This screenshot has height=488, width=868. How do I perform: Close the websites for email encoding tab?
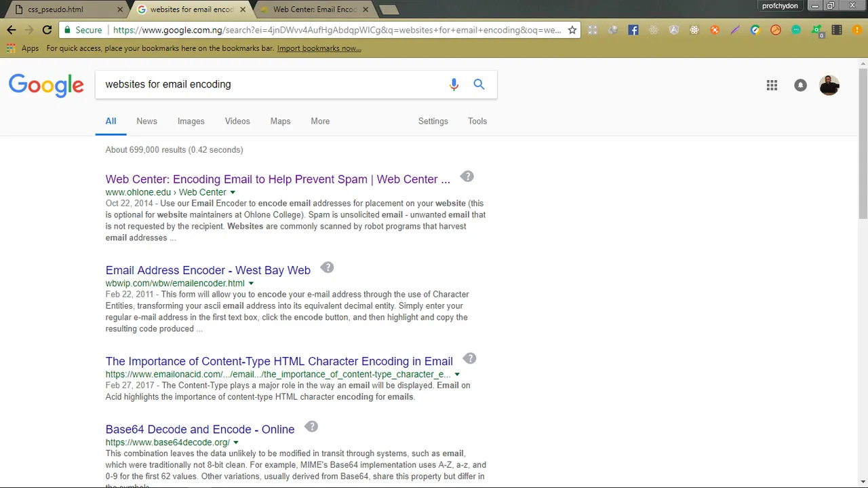pyautogui.click(x=243, y=10)
